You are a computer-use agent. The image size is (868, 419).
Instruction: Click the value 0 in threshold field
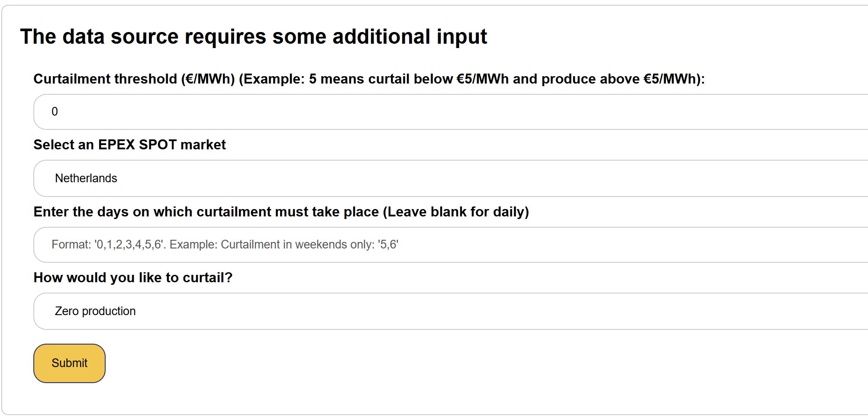(55, 112)
